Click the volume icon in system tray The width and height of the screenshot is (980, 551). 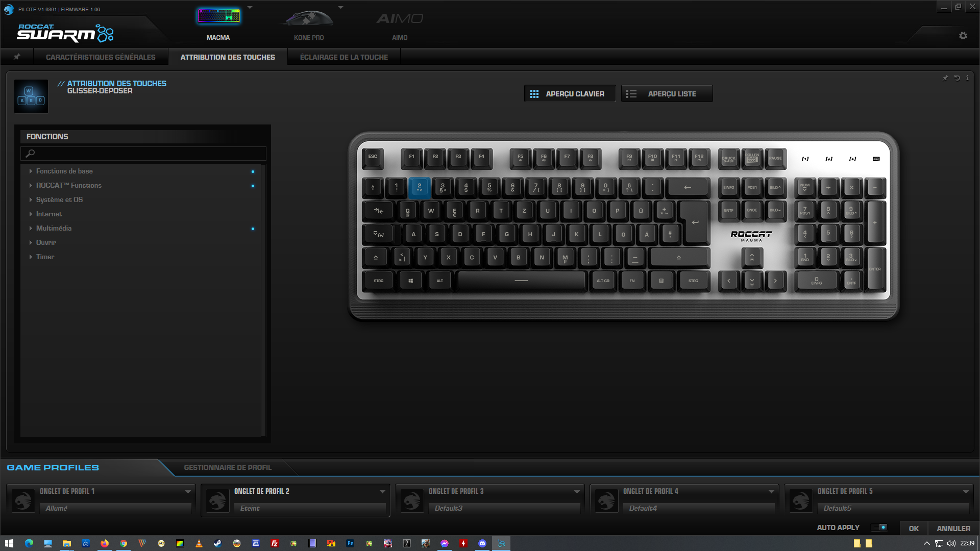tap(951, 543)
